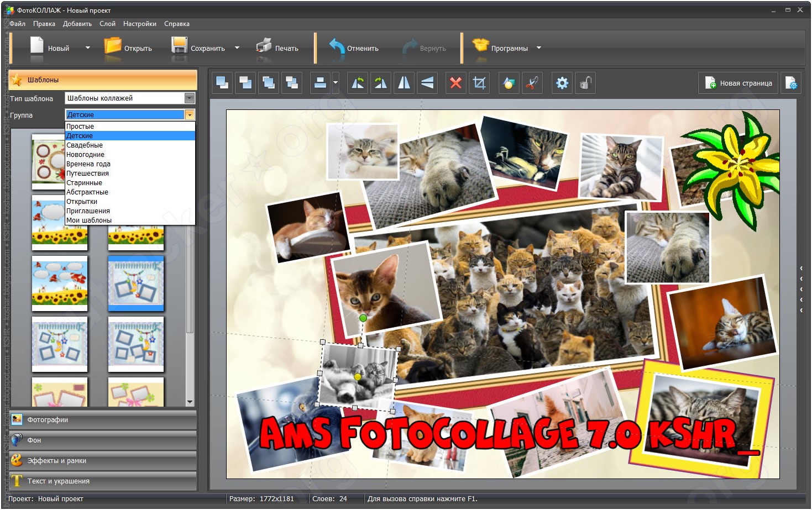Toggle the layer lock padlock icon

[585, 83]
